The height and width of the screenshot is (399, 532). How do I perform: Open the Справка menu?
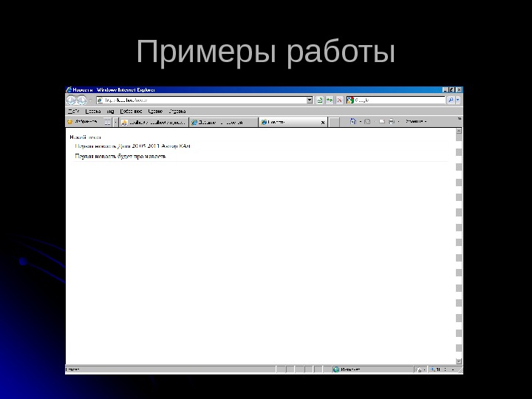coord(177,112)
